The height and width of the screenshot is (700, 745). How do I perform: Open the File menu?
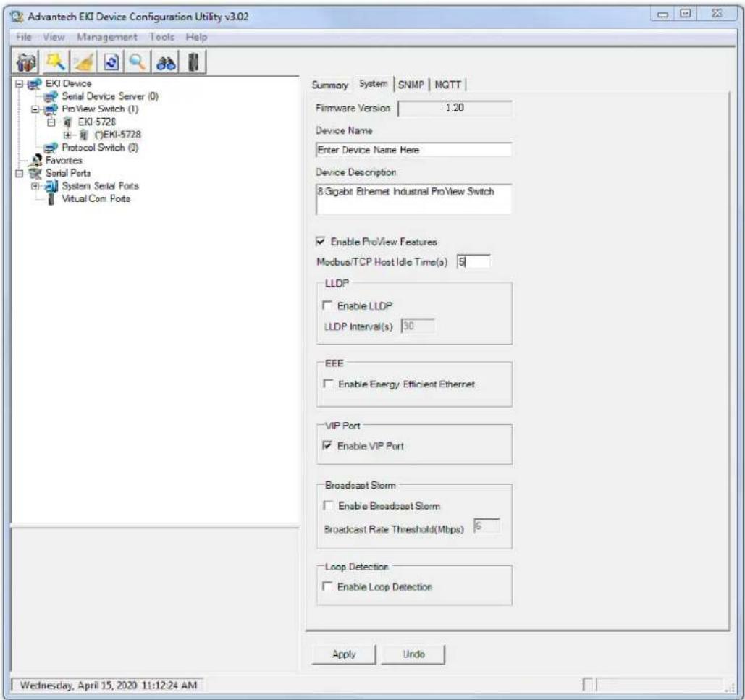point(24,37)
